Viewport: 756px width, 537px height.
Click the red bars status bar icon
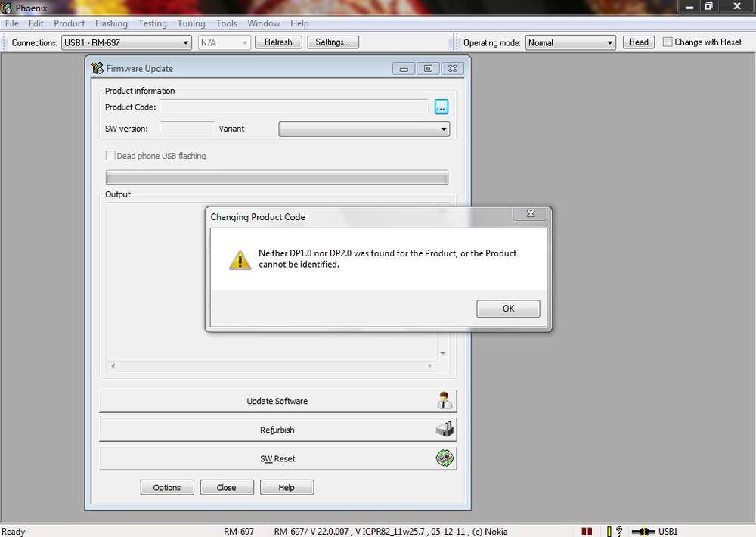[587, 531]
